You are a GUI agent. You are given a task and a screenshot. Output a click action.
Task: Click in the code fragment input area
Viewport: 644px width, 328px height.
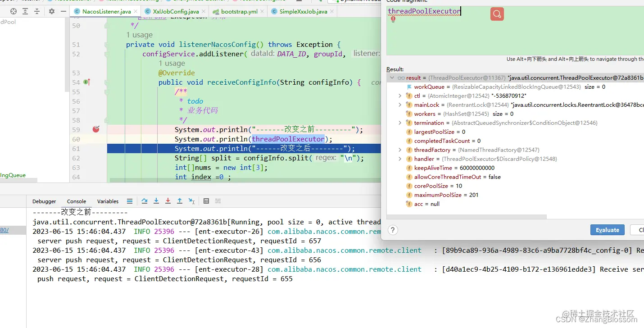click(x=515, y=31)
